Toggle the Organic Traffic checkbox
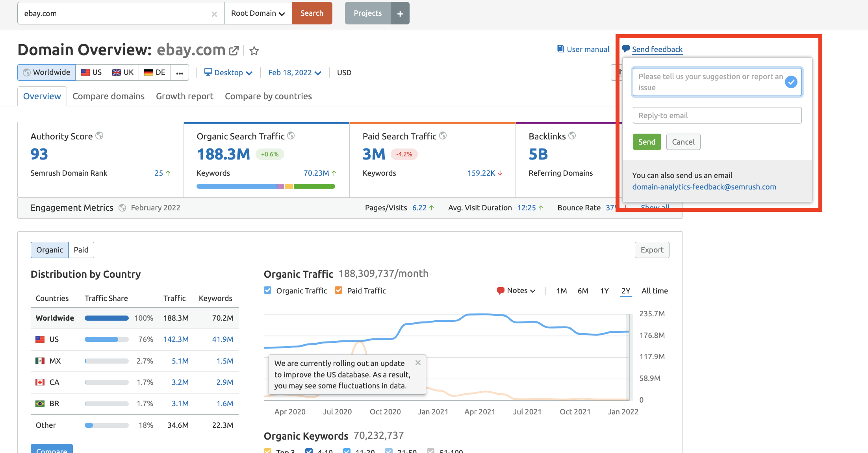 click(x=268, y=290)
